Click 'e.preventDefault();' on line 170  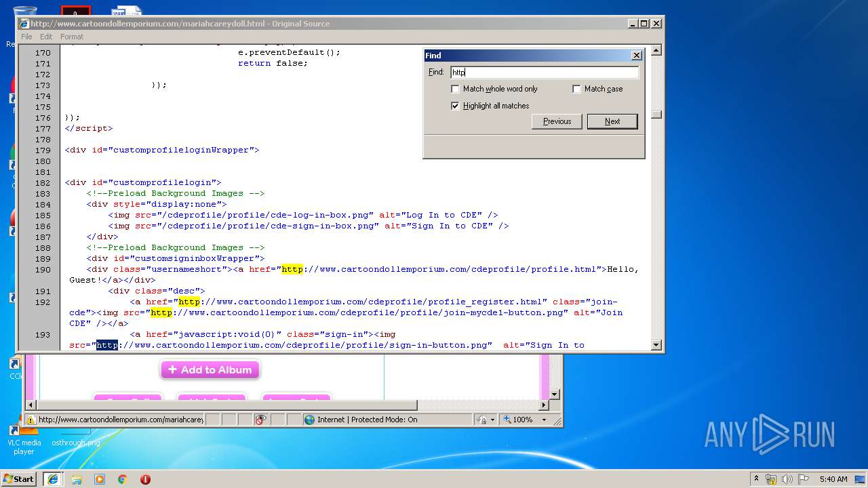click(x=289, y=53)
